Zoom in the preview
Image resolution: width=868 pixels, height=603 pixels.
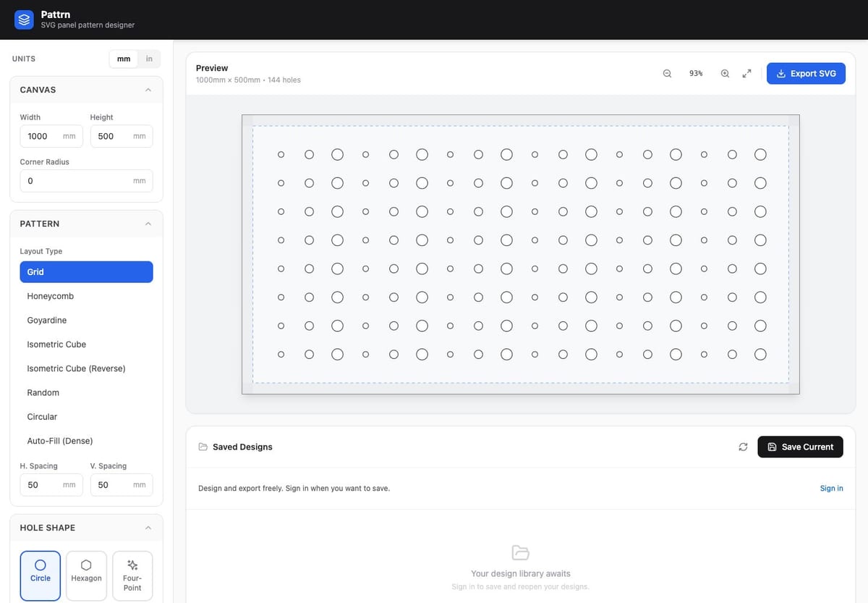click(x=725, y=73)
